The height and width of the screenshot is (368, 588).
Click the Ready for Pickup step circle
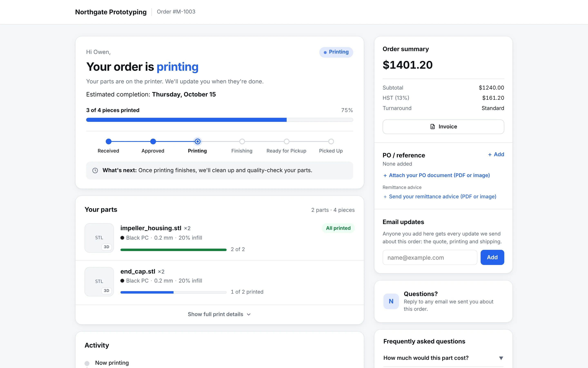pos(286,141)
